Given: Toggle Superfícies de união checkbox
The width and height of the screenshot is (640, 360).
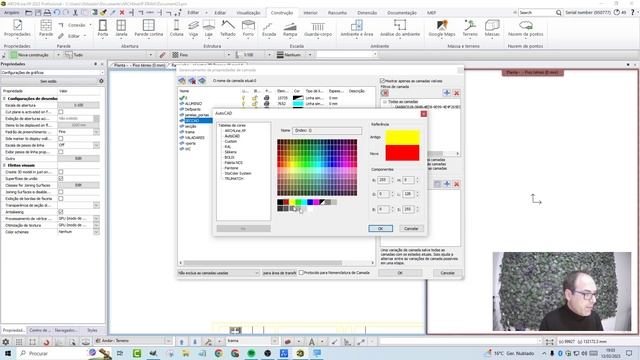Looking at the screenshot, I should pyautogui.click(x=61, y=179).
